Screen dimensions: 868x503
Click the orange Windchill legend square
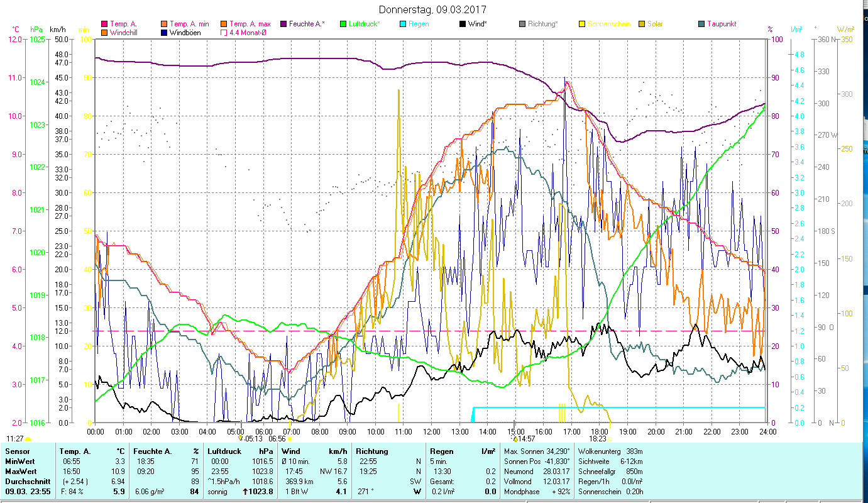point(104,32)
